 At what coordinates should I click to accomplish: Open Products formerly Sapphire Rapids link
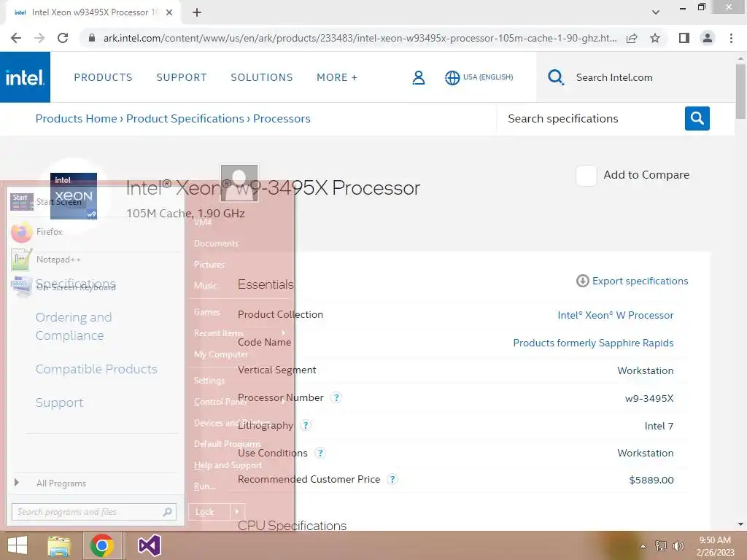click(593, 343)
